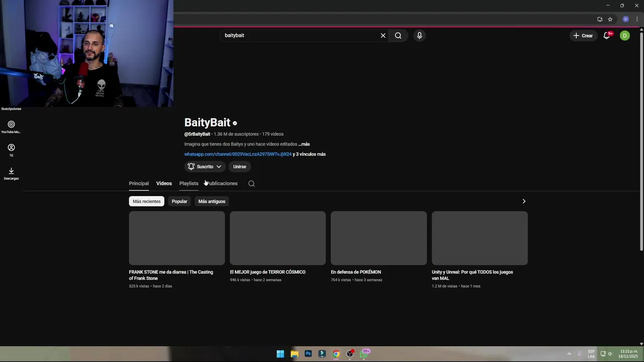Switch to the Videos tab
Image resolution: width=644 pixels, height=362 pixels.
(164, 184)
